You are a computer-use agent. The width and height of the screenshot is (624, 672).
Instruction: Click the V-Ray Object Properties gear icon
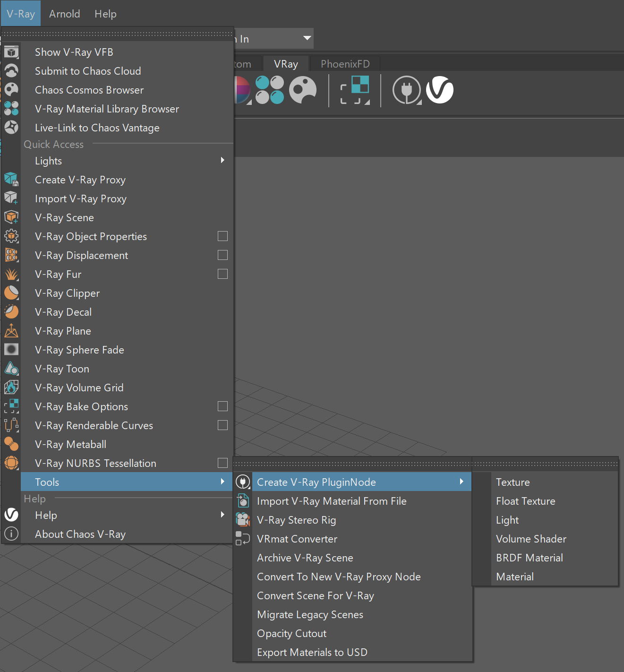11,236
